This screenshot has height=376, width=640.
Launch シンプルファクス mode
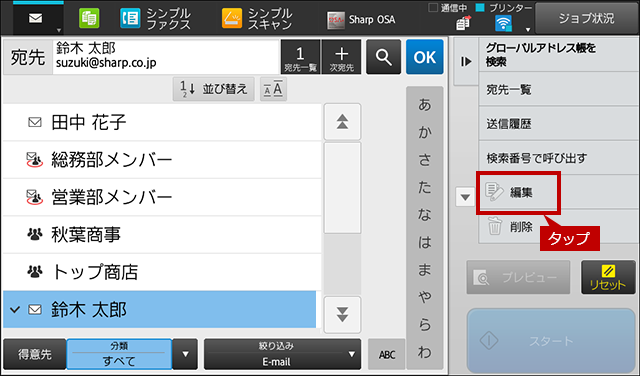[156, 19]
